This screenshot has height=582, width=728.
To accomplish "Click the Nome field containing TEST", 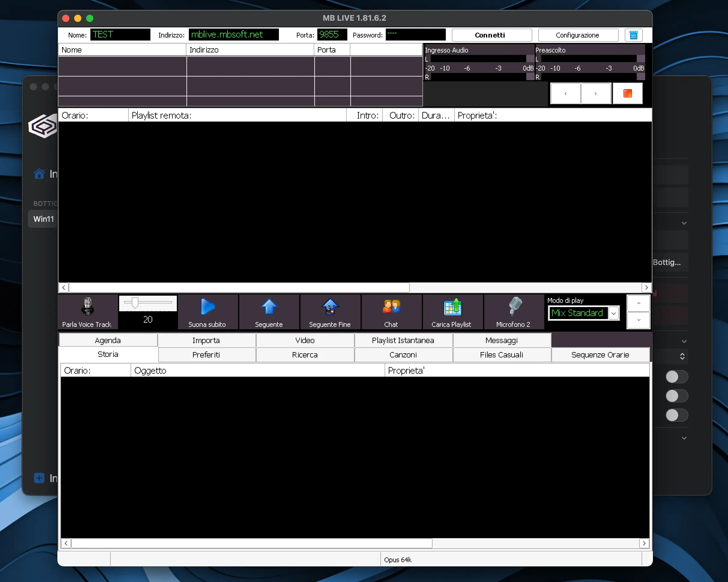I will coord(120,35).
